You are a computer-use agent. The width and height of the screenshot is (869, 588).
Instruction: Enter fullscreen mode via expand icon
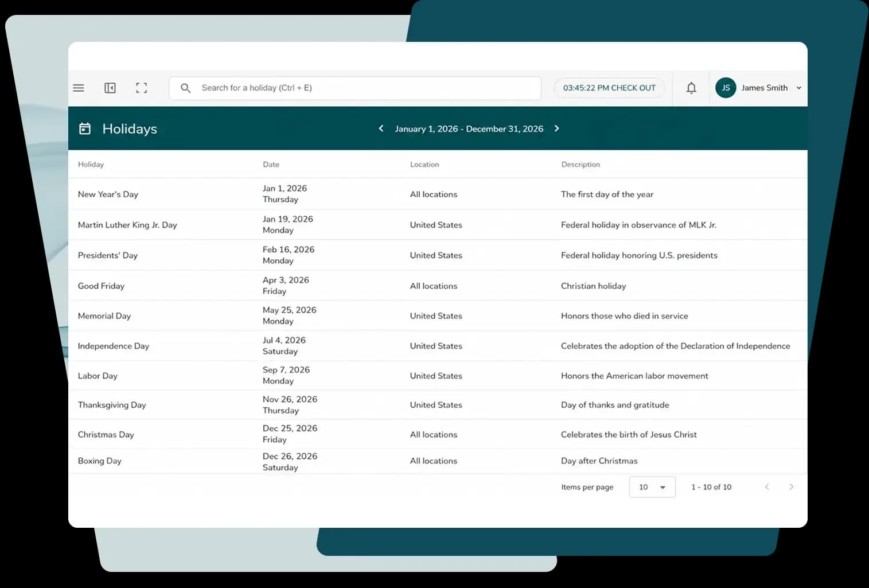tap(142, 88)
